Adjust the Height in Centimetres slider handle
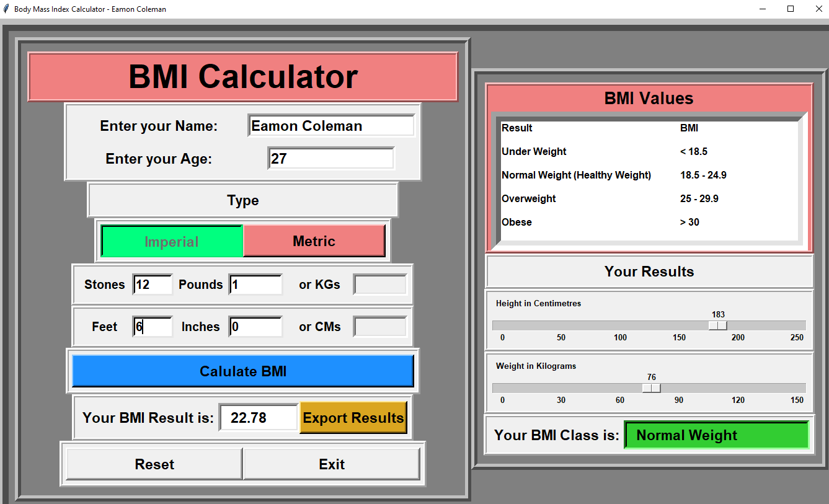Image resolution: width=829 pixels, height=504 pixels. [x=717, y=324]
